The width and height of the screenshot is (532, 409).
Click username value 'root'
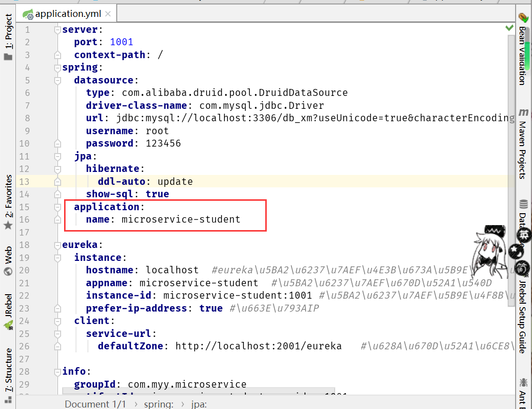point(157,131)
